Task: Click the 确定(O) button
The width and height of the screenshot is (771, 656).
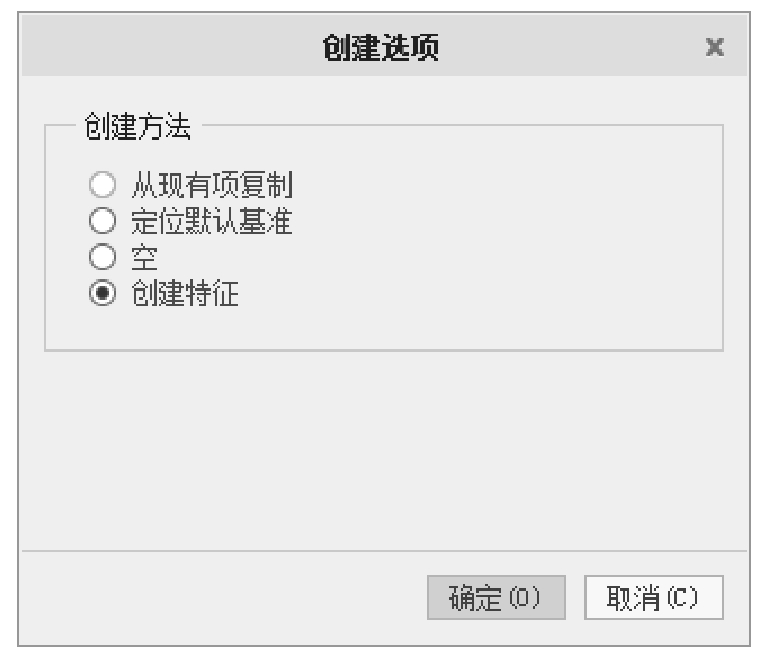Action: [x=496, y=597]
